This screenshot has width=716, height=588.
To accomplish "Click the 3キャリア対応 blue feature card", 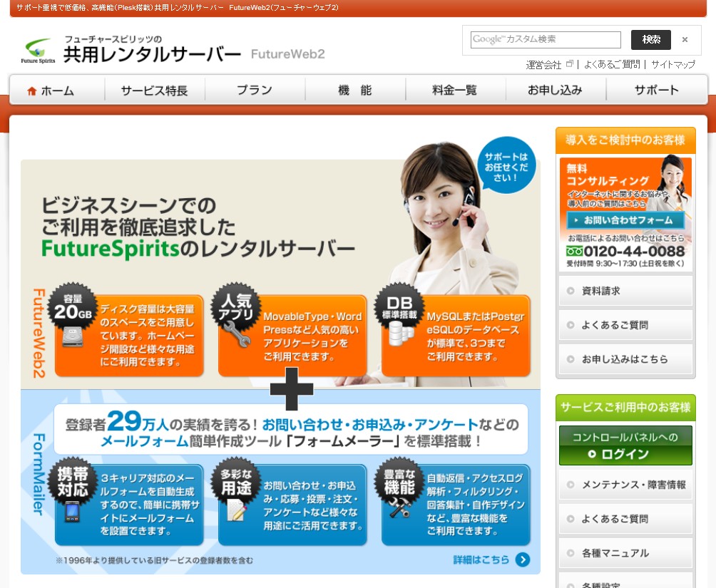I will 129,505.
